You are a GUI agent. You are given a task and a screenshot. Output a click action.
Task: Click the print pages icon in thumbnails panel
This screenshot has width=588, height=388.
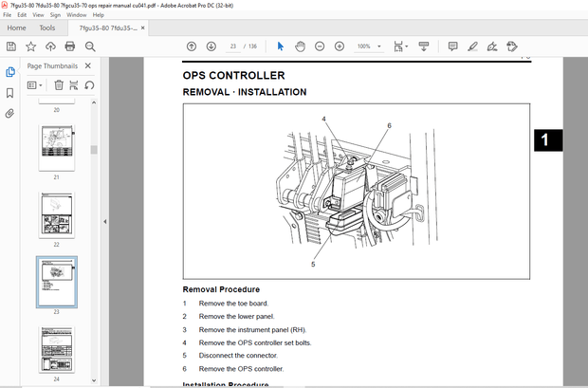(74, 85)
